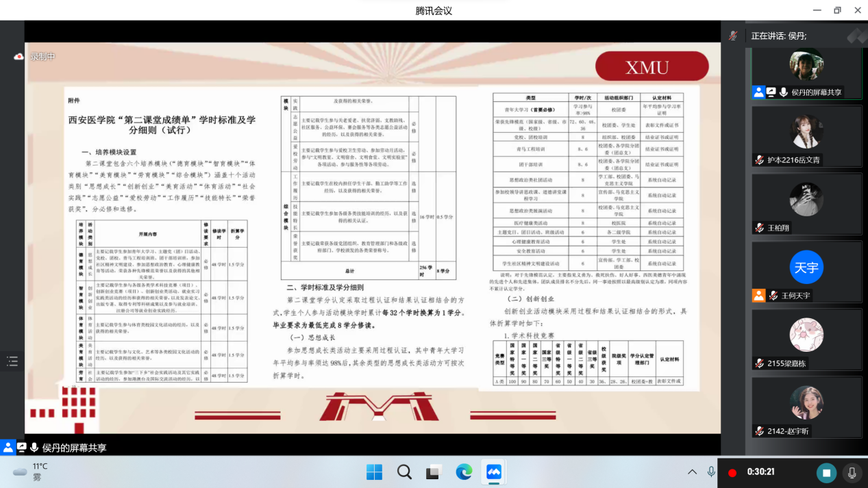Minimize the Tencent Meeting window

[x=816, y=10]
